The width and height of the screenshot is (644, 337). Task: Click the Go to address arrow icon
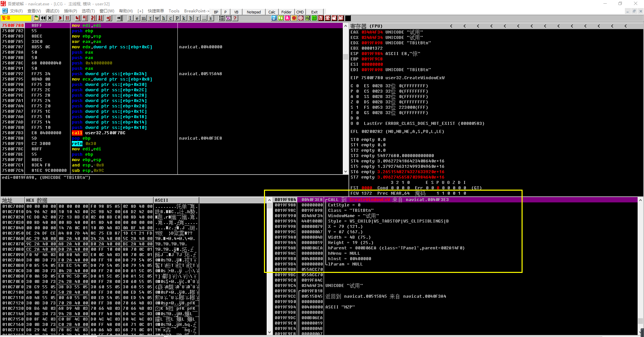(119, 18)
